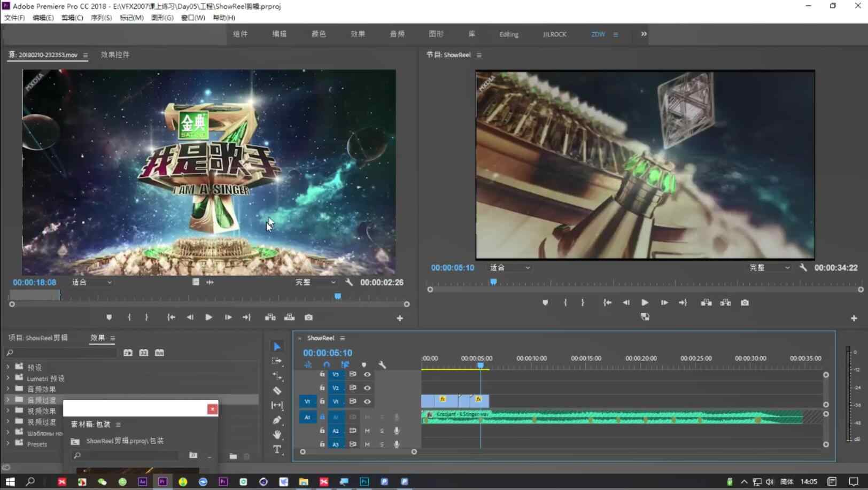Select the Selection tool in tools panel
868x490 pixels.
click(277, 347)
